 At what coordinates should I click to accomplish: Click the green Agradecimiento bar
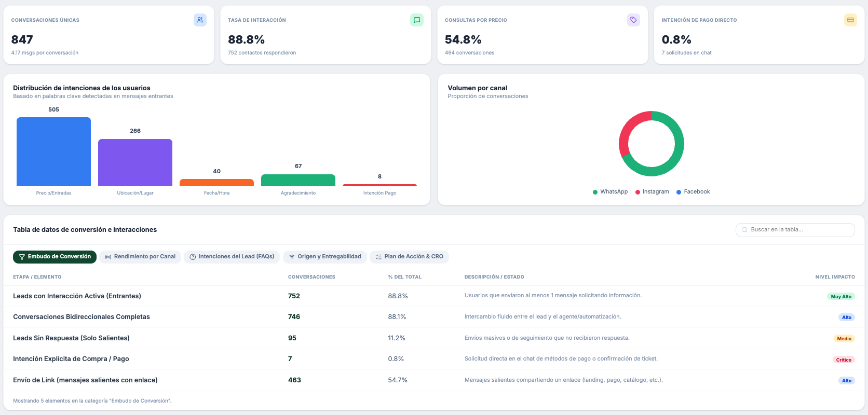(298, 180)
